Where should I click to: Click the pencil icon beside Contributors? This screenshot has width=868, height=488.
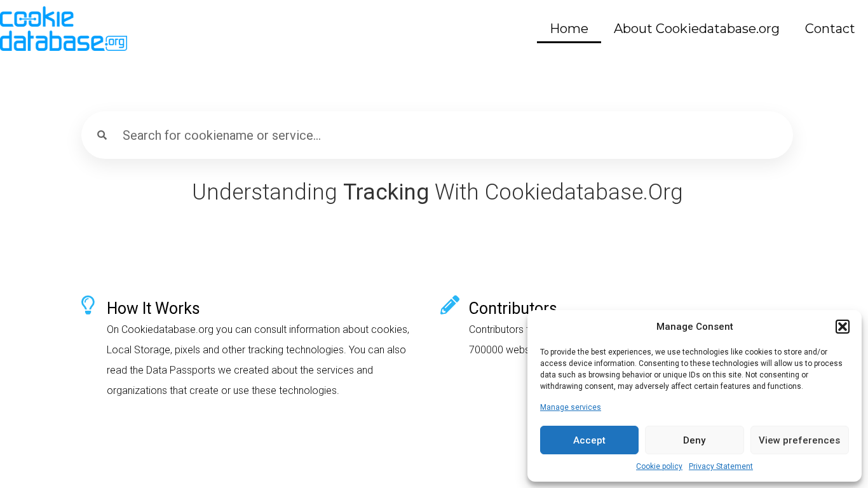click(450, 305)
